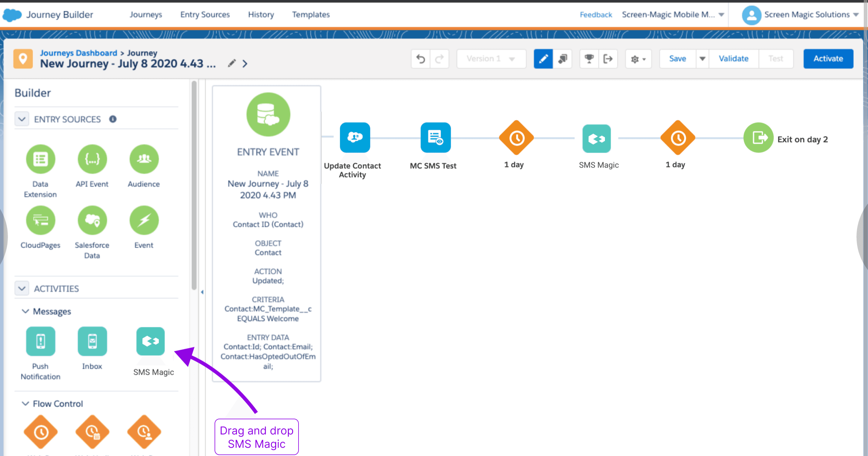
Task: Go to the Entry Sources tab
Action: (x=205, y=15)
